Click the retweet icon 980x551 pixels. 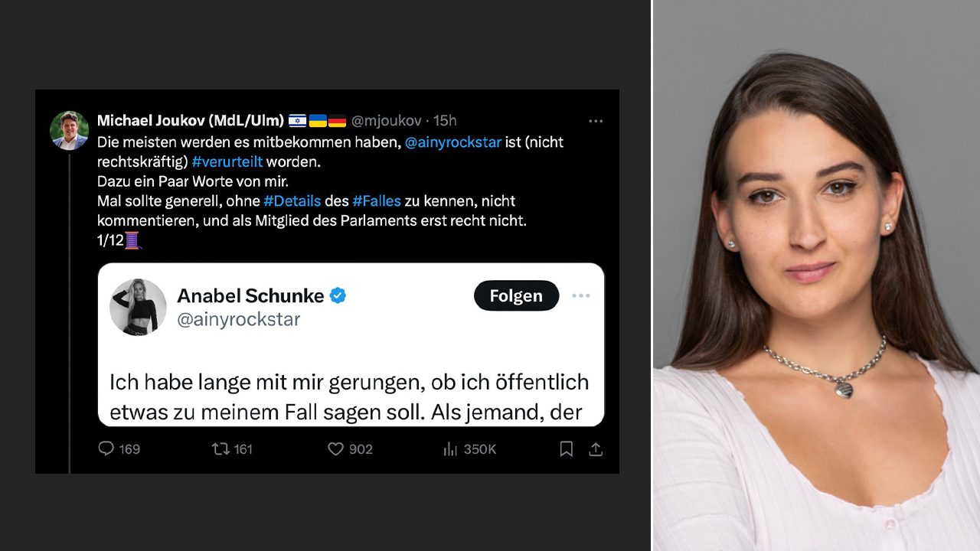click(220, 449)
